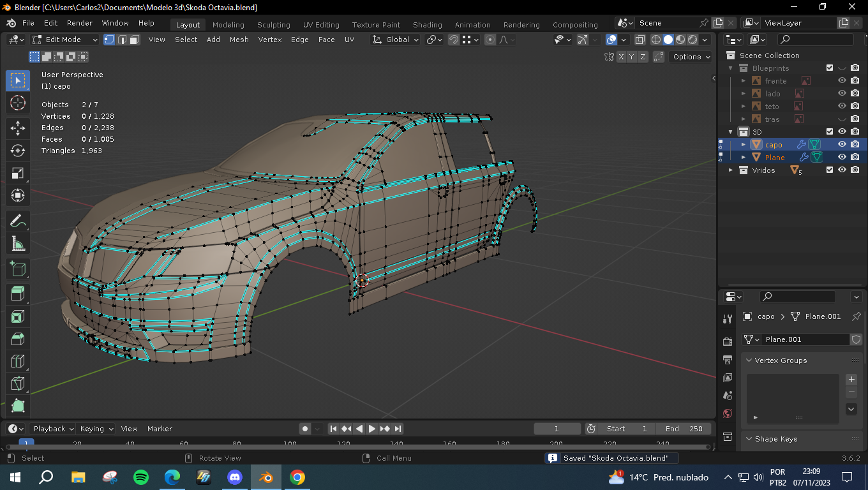
Task: Expand the Vridos collection
Action: coord(731,170)
